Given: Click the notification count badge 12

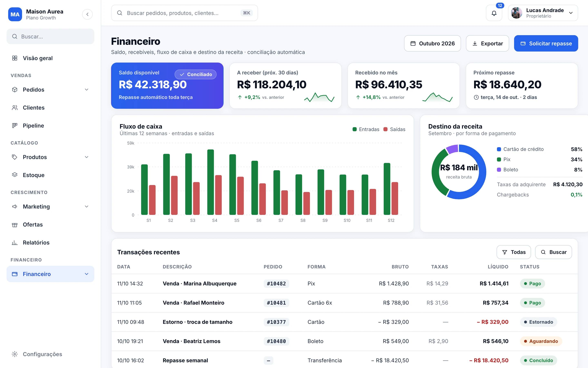Looking at the screenshot, I should pyautogui.click(x=500, y=5).
